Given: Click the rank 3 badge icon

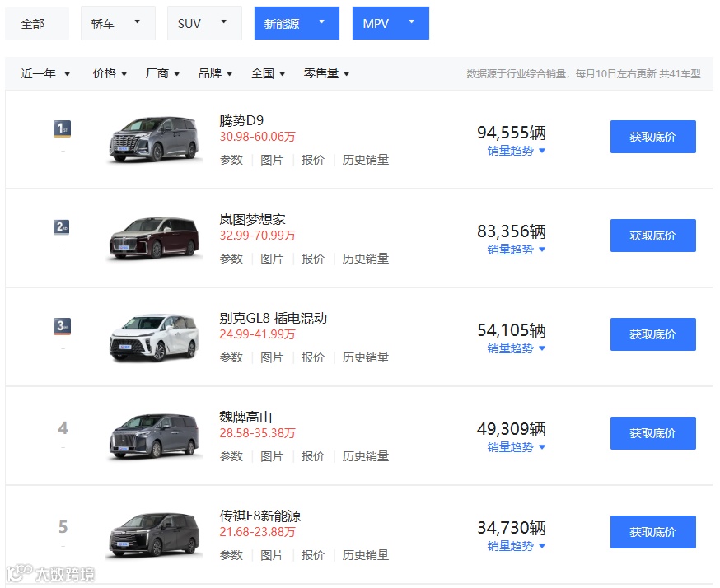Looking at the screenshot, I should point(62,326).
